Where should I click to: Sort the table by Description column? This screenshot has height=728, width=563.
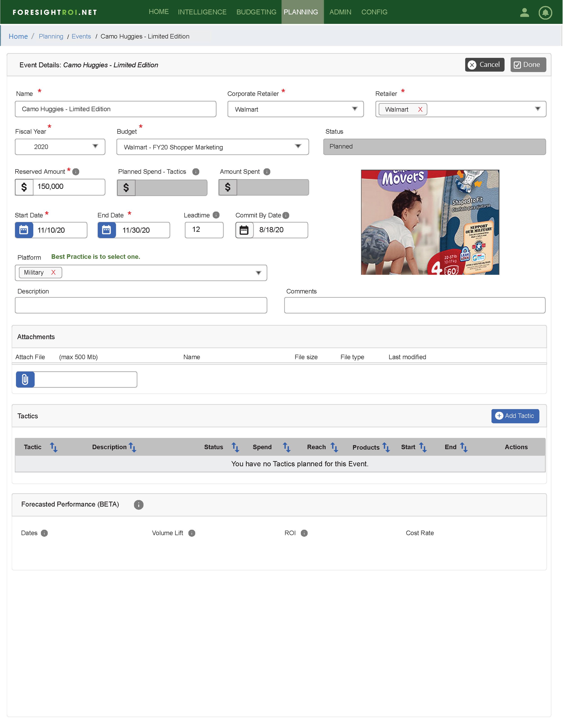point(133,447)
